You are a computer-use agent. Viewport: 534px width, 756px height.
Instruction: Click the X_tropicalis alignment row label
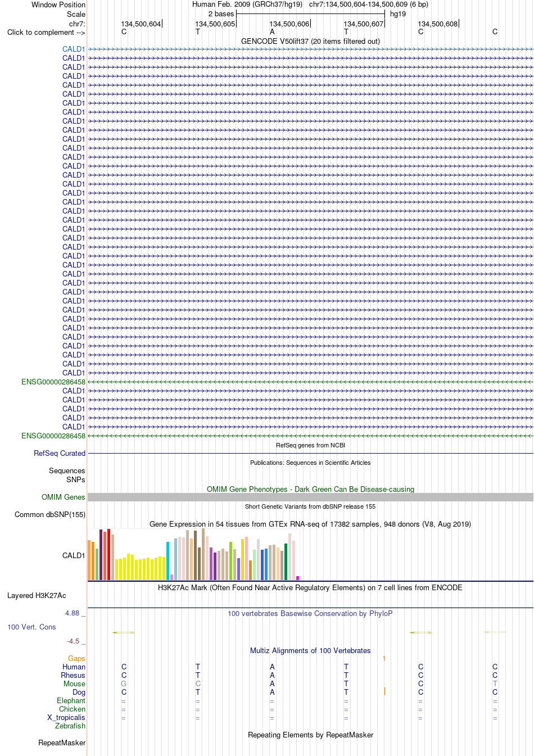click(66, 718)
